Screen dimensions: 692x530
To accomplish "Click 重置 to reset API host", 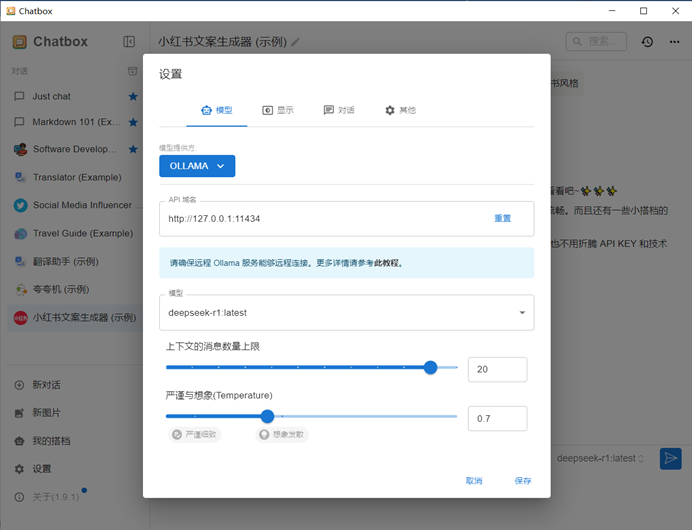I will [502, 218].
